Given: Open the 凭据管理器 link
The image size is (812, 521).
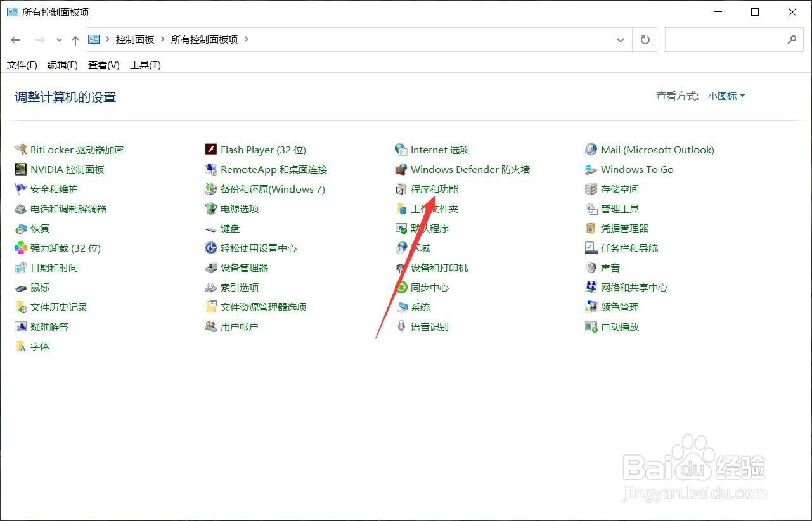Looking at the screenshot, I should pyautogui.click(x=624, y=228).
